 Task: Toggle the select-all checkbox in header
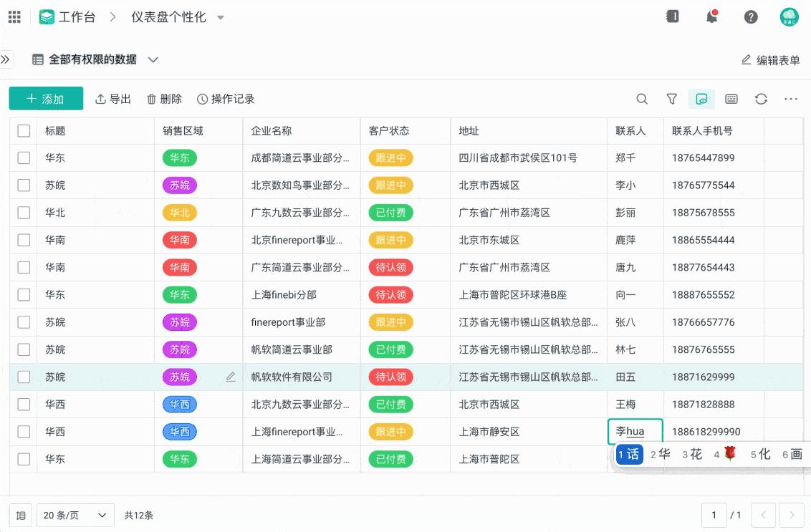point(24,130)
